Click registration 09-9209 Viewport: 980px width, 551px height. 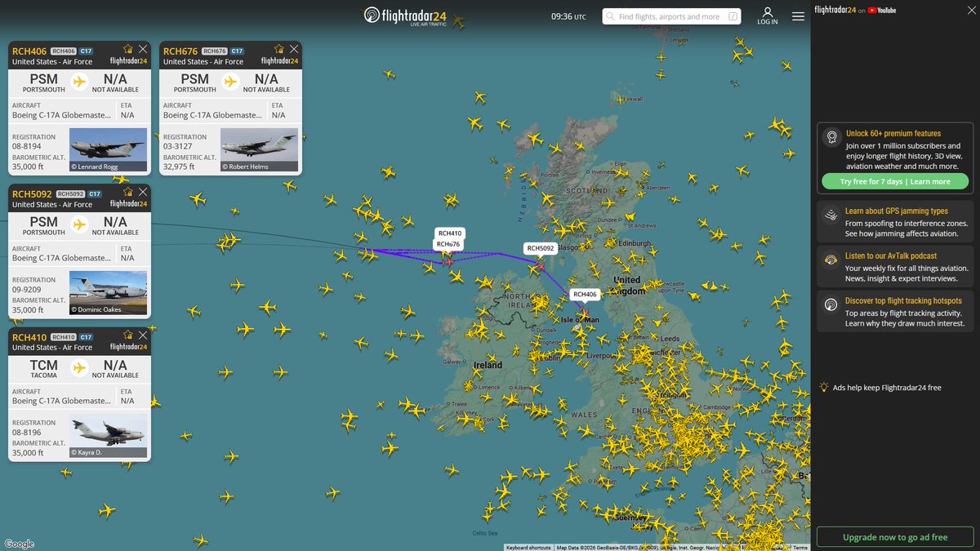[x=26, y=290]
